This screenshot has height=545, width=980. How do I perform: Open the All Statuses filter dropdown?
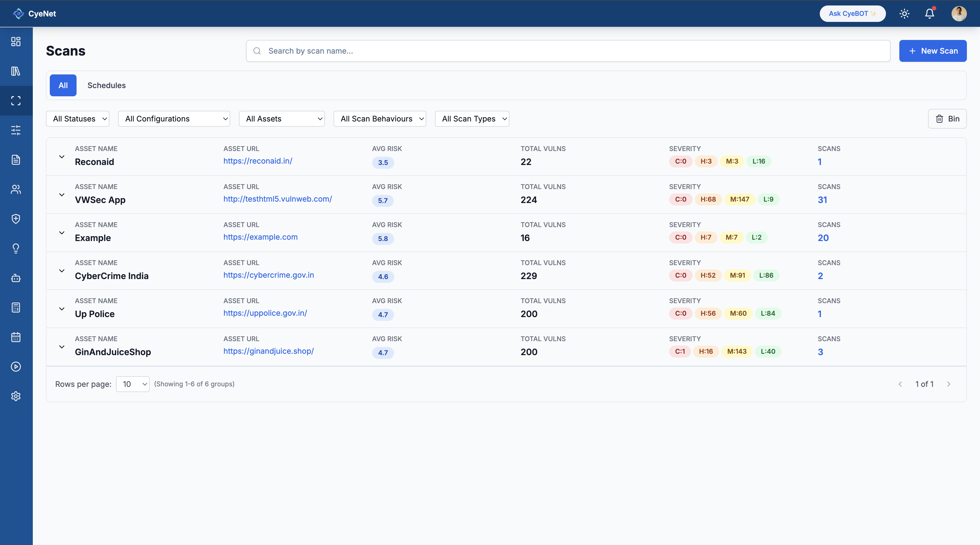click(77, 118)
